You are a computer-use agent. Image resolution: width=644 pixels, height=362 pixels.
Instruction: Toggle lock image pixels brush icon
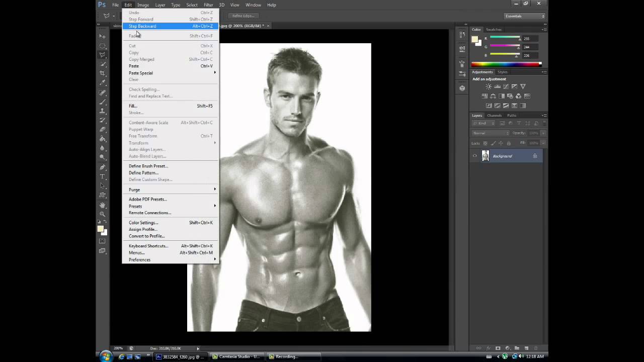493,143
